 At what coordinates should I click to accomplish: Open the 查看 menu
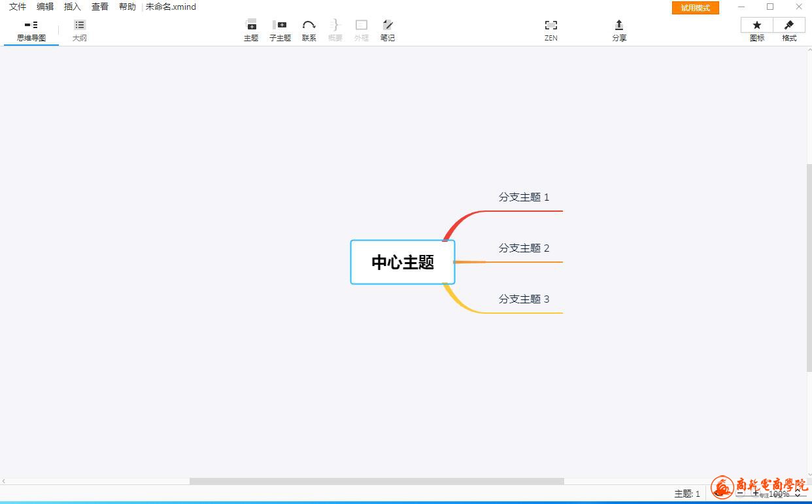point(100,7)
